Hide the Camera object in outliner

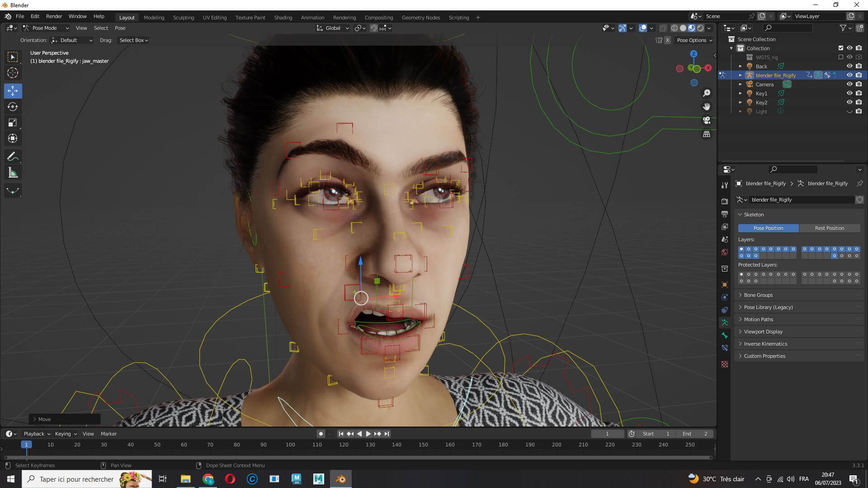tap(849, 84)
